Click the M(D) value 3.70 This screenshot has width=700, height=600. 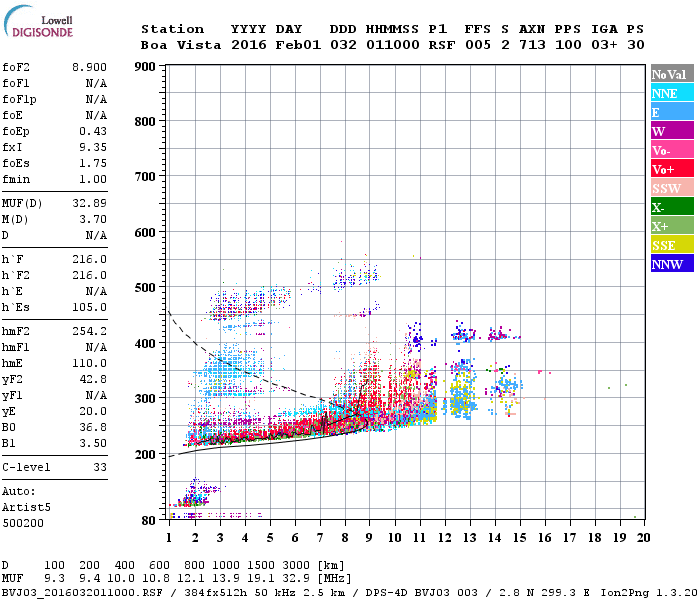[93, 219]
